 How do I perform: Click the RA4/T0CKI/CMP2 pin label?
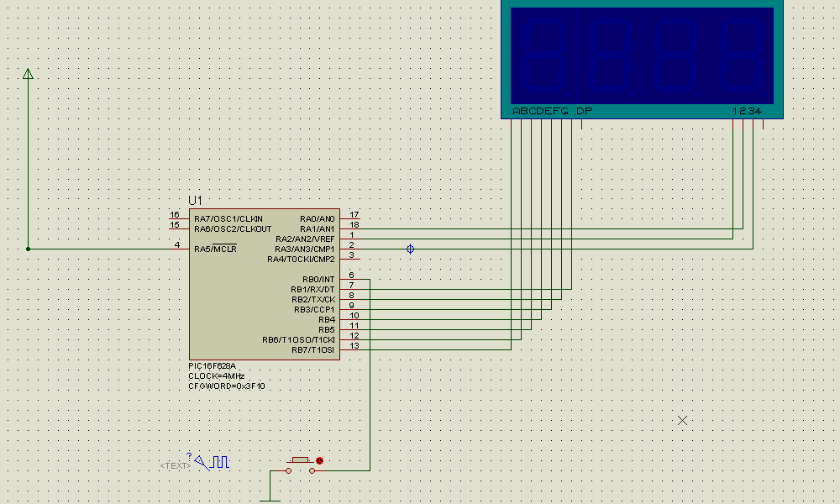tap(301, 260)
